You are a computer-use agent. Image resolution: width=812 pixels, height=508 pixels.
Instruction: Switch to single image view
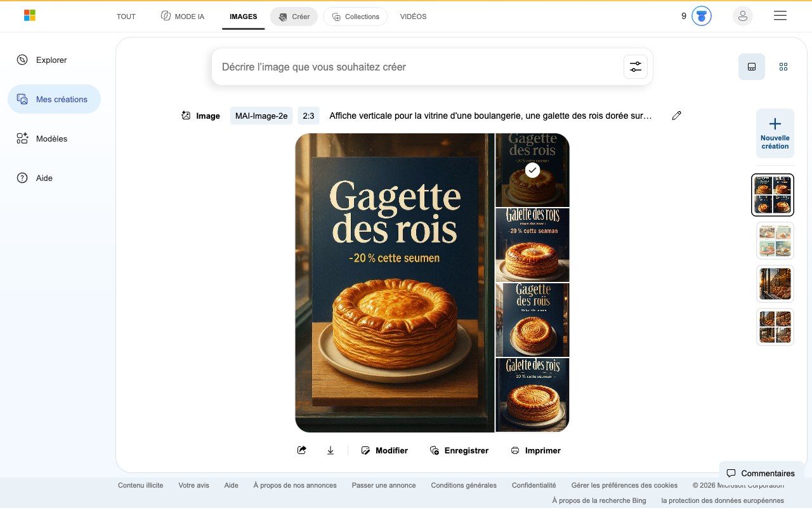[x=752, y=67]
